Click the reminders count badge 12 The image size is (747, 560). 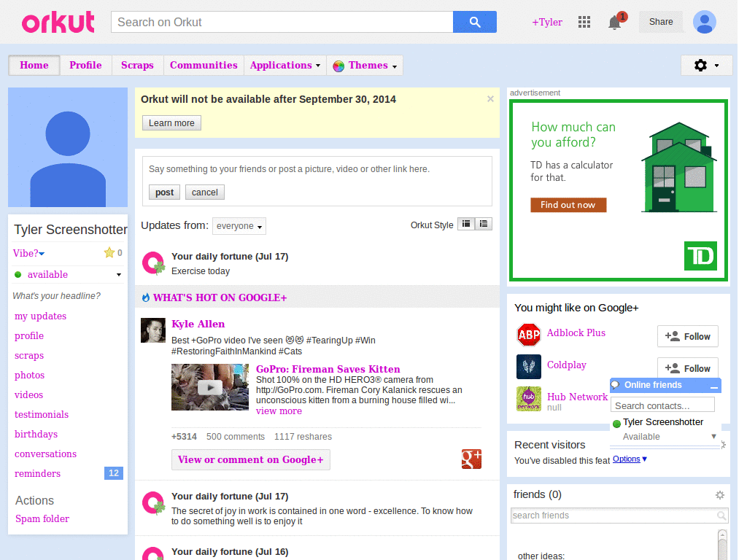click(113, 472)
